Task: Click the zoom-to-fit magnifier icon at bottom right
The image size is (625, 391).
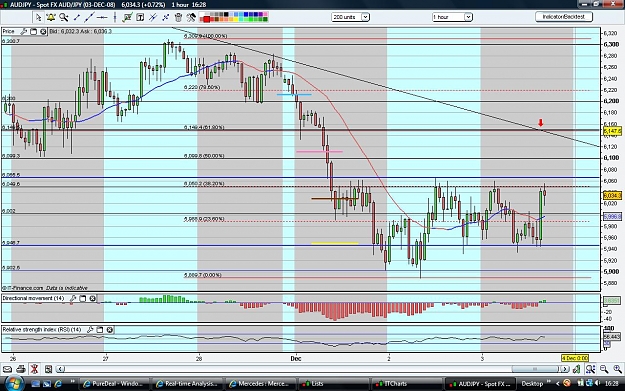Action: (x=590, y=369)
